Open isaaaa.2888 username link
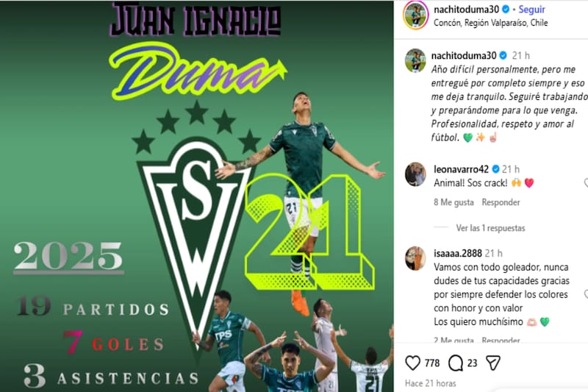This screenshot has width=588, height=392. coord(457,253)
